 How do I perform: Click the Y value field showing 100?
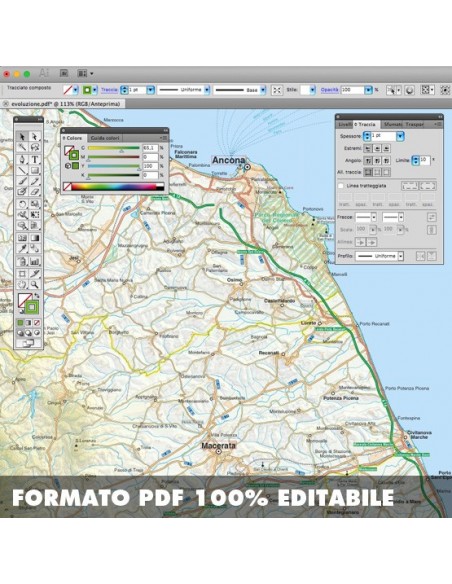pos(150,166)
